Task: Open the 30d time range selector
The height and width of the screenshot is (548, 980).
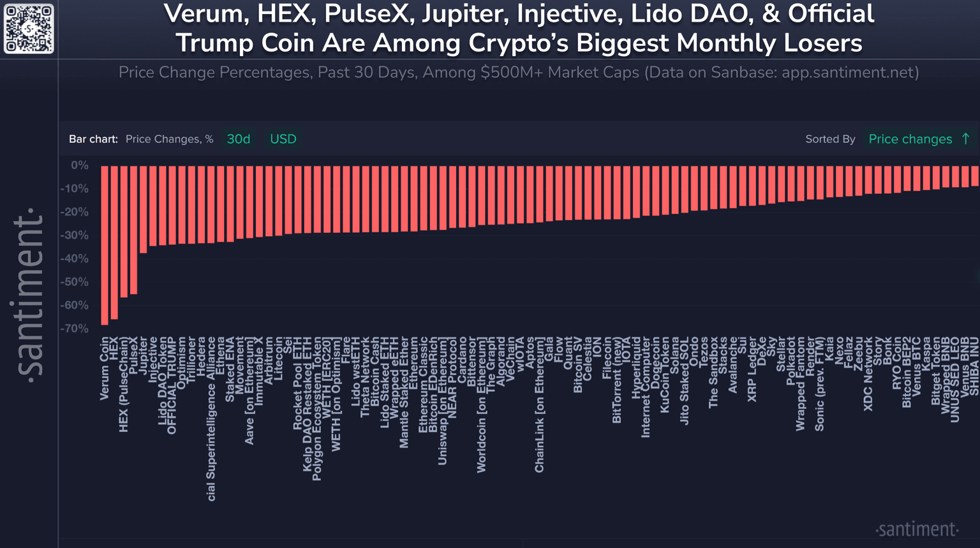Action: click(x=239, y=139)
